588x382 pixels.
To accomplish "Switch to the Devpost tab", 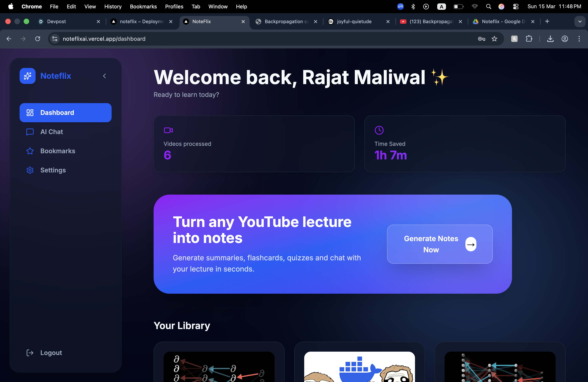I will pyautogui.click(x=56, y=21).
